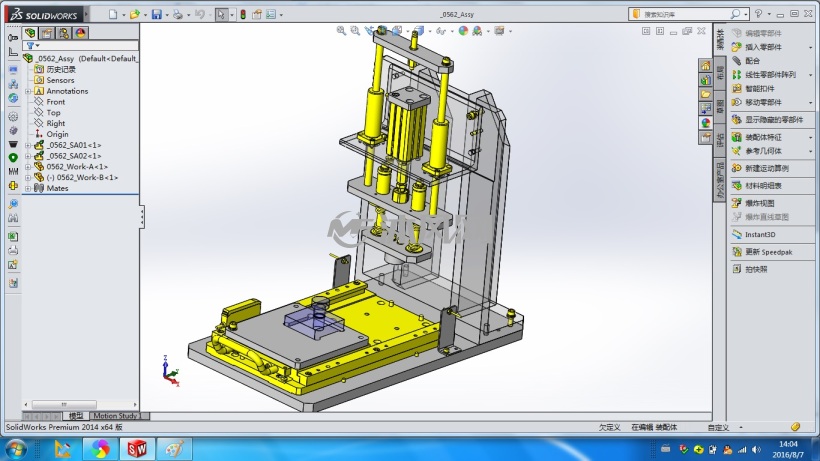
Task: Switch to DisplayManager color wheel tab
Action: point(81,33)
